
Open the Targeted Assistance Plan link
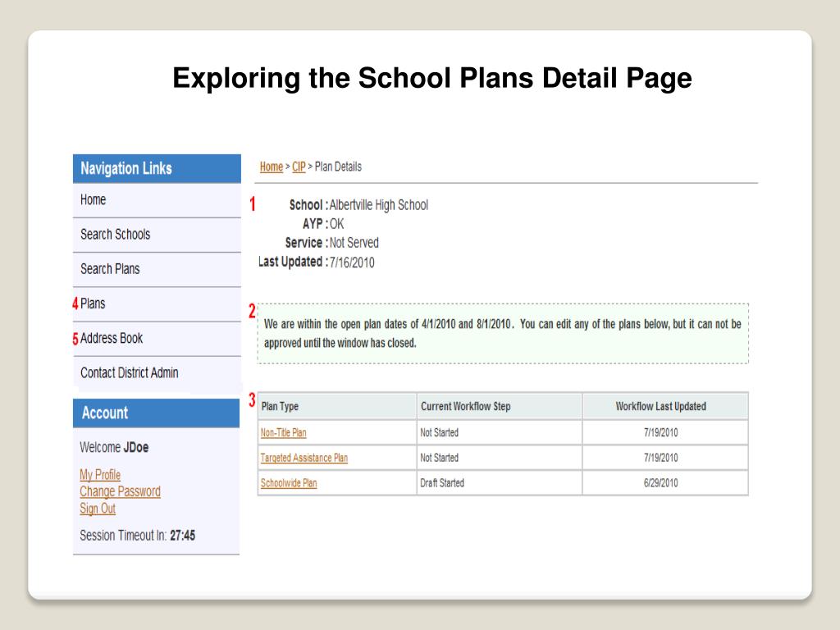coord(304,458)
